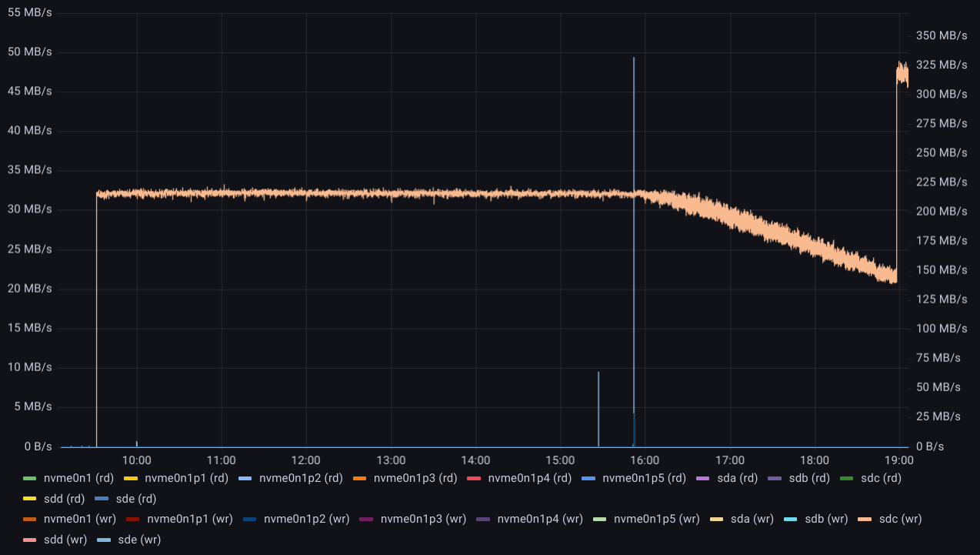Click the color swatch beside sde (rd)

pos(102,499)
